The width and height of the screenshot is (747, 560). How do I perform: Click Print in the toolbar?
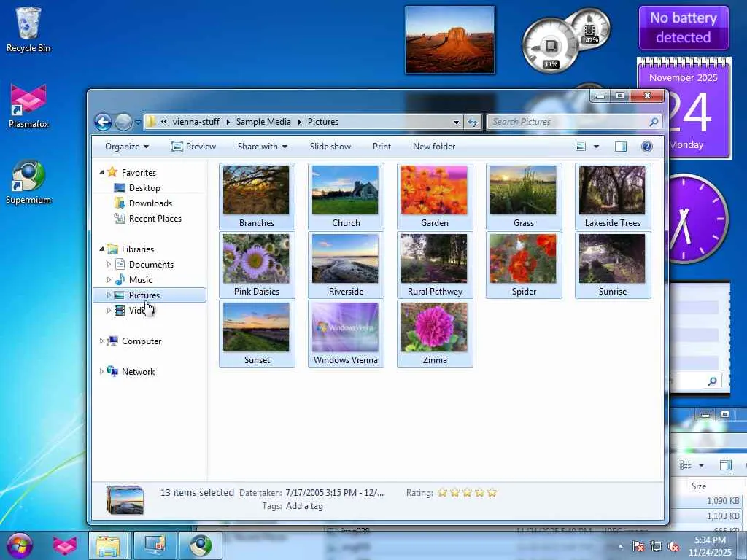coord(382,147)
